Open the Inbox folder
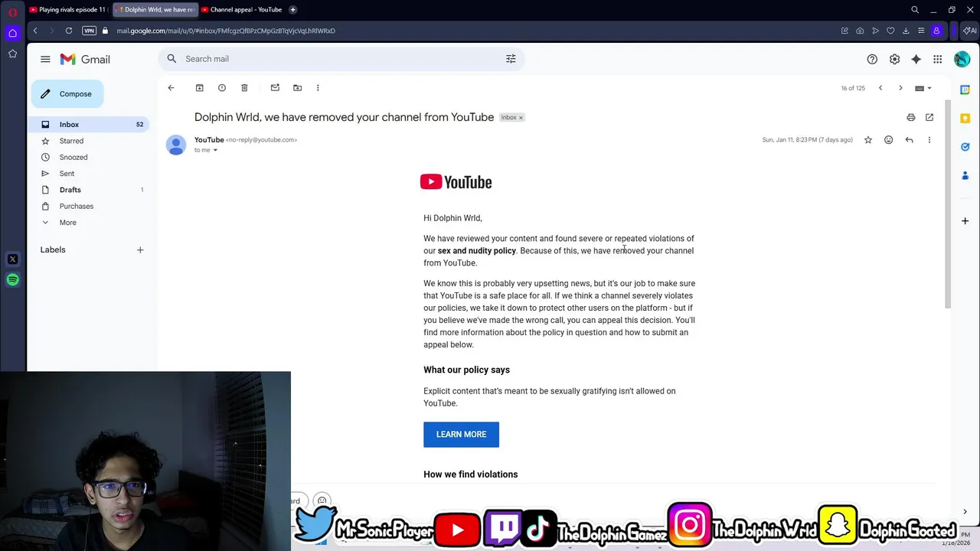Screen dimensions: 980x551 pos(90,125)
